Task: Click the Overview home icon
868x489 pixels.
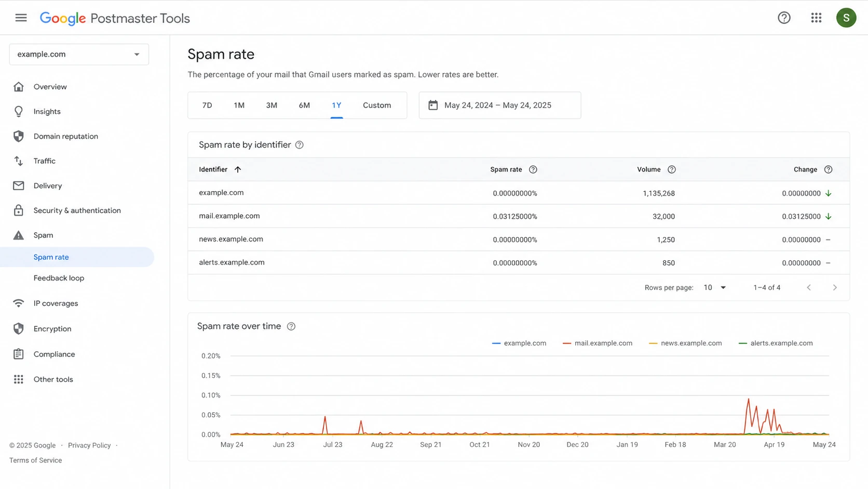Action: click(x=19, y=87)
